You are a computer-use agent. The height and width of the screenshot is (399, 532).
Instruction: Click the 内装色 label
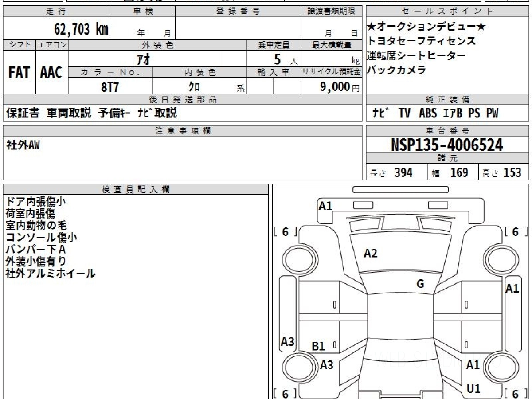(199, 72)
